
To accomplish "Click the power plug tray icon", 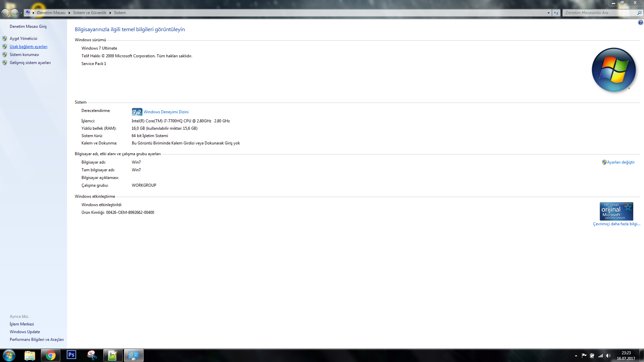I will [x=592, y=356].
